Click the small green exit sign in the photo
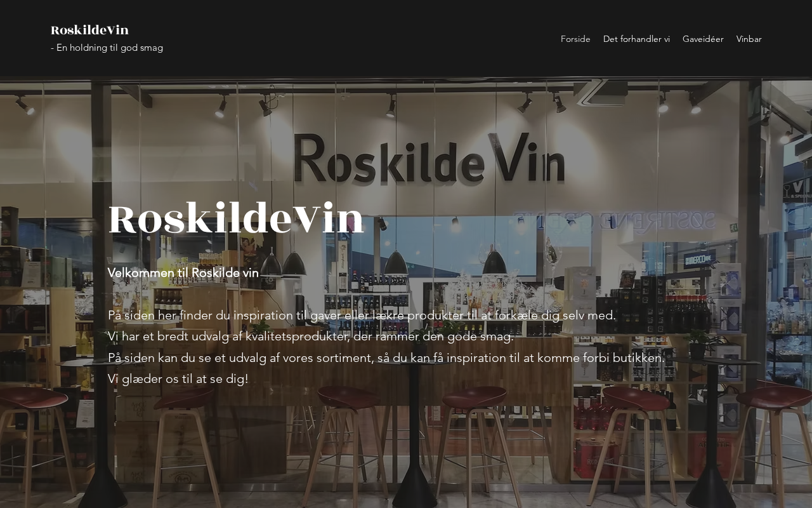The image size is (812, 508). click(733, 227)
